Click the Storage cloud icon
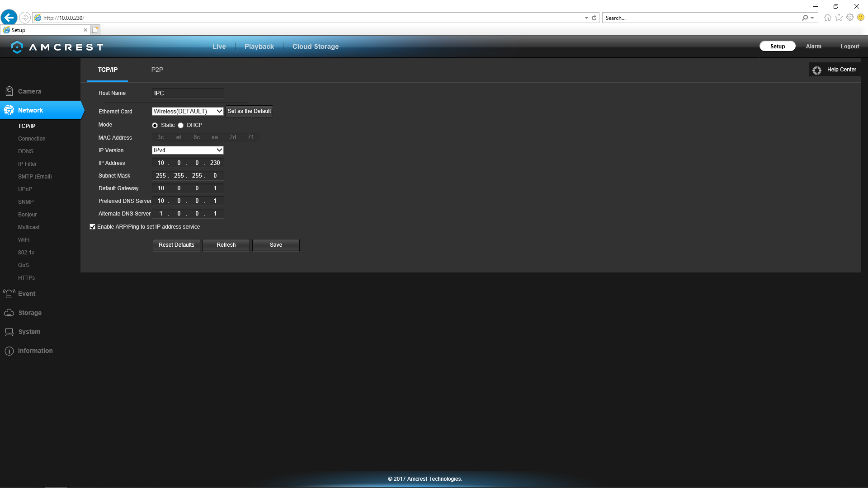Screen dimensions: 868x488 coord(9,313)
